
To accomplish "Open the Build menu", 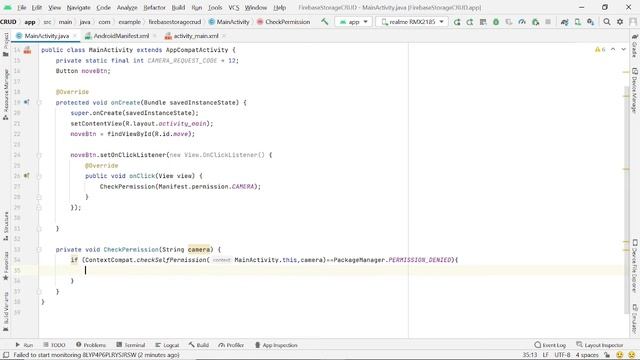I will point(178,8).
